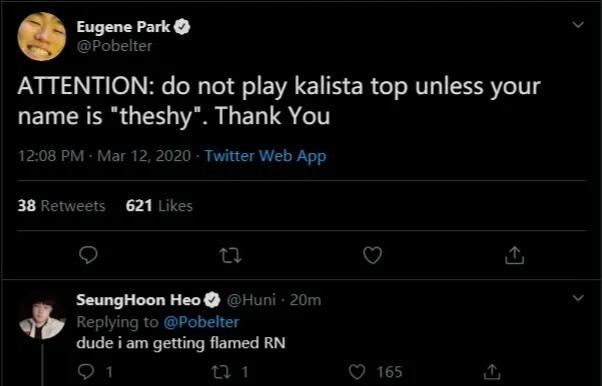Open the main tweet's chevron options menu
The width and height of the screenshot is (602, 386).
tap(578, 25)
